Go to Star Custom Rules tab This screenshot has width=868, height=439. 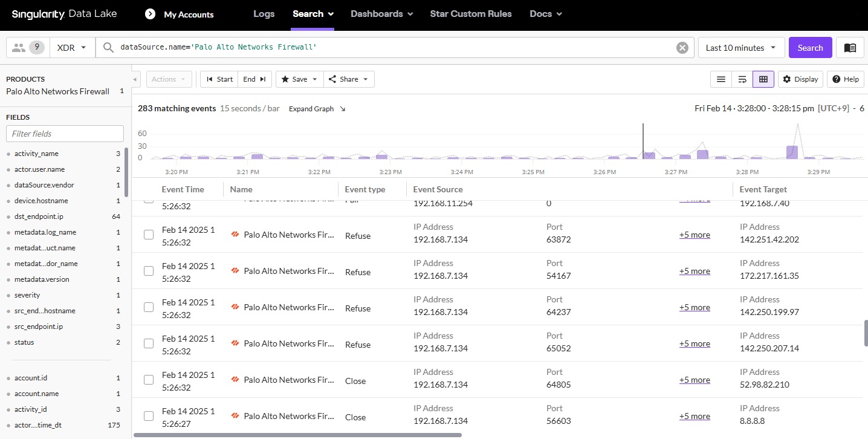(x=470, y=14)
